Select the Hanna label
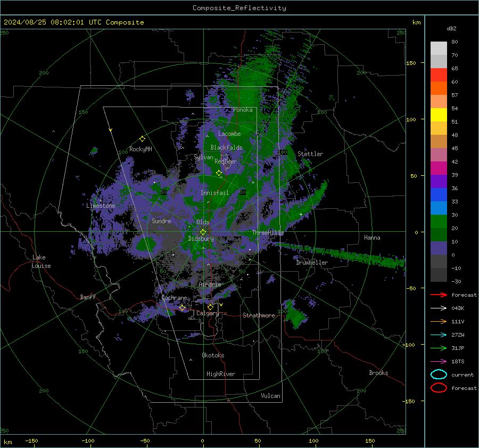The image size is (479, 448). [372, 237]
